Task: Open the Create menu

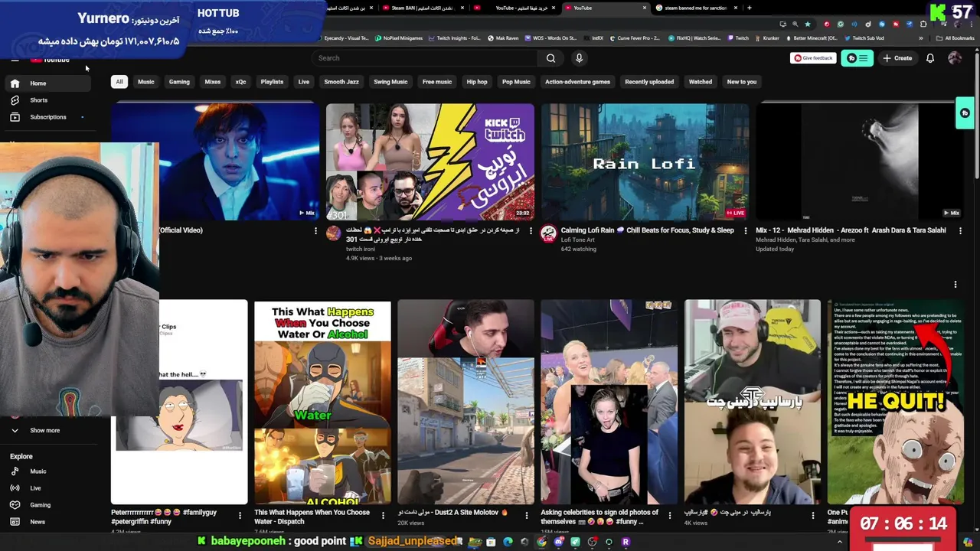Action: [897, 58]
